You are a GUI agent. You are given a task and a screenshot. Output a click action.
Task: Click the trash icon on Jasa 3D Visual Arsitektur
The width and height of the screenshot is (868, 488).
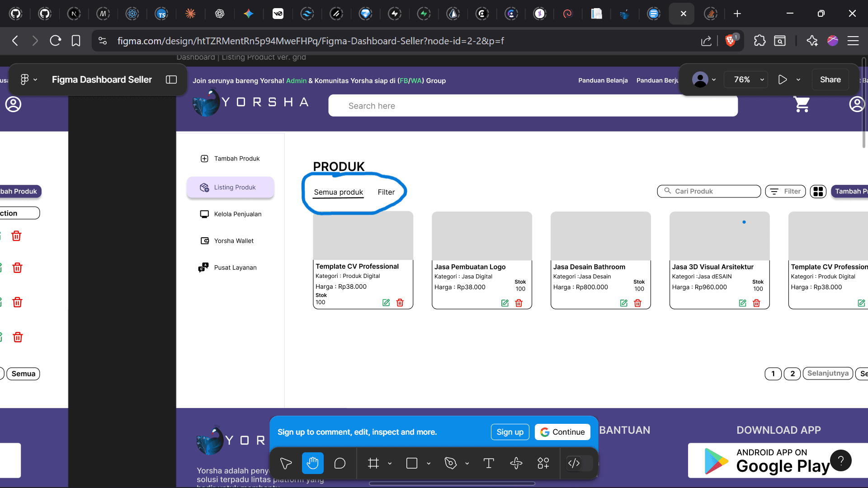pos(756,303)
